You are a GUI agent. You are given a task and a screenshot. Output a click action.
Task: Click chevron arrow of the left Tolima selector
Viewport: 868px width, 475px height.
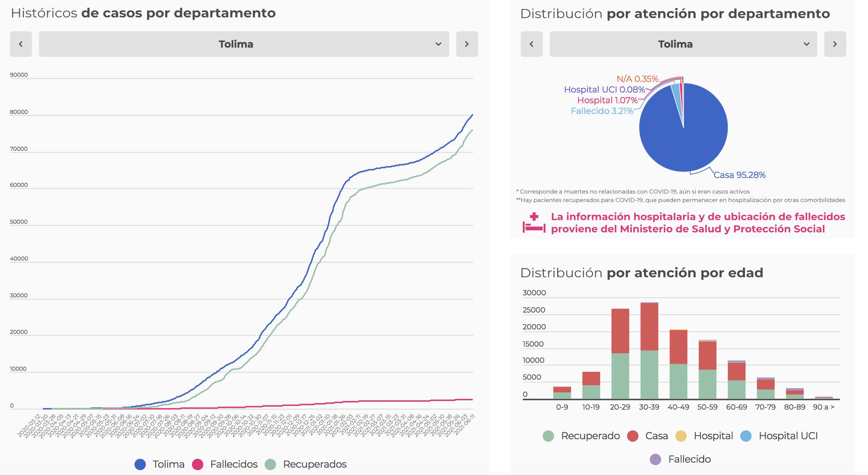438,44
